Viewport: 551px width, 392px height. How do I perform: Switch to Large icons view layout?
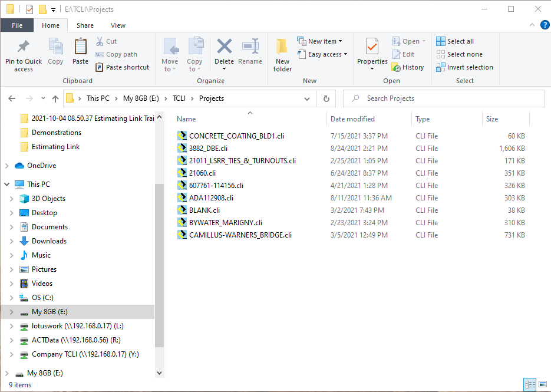(543, 384)
